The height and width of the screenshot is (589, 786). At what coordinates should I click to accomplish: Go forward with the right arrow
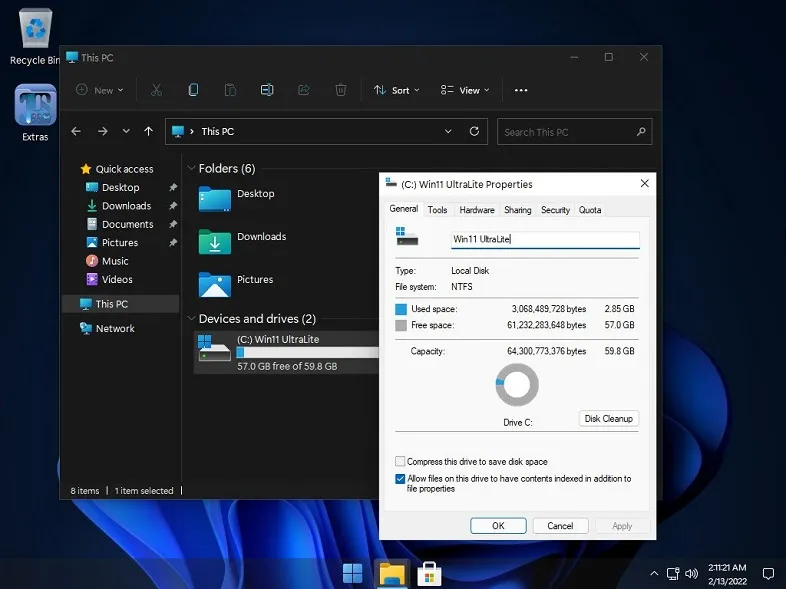(103, 131)
